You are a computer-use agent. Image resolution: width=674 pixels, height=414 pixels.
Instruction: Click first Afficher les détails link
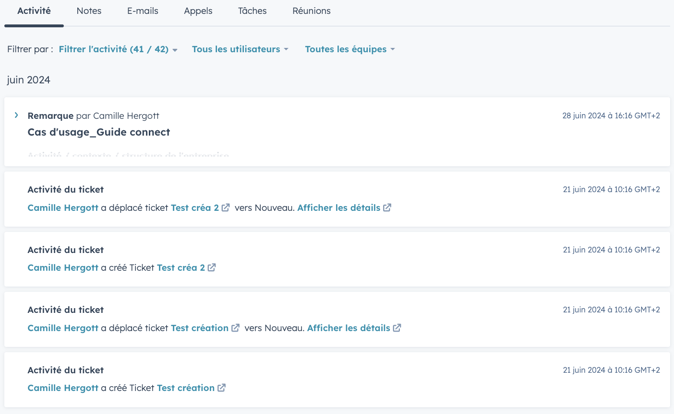coord(338,208)
